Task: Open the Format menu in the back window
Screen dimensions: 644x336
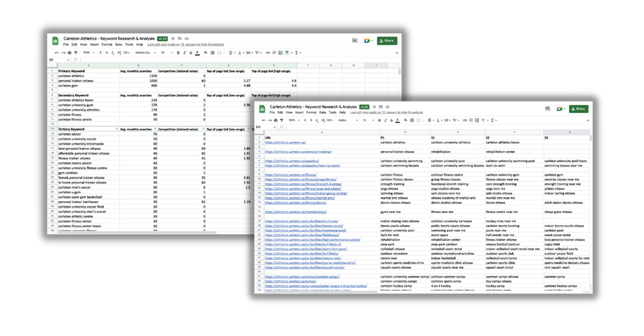Action: [107, 45]
